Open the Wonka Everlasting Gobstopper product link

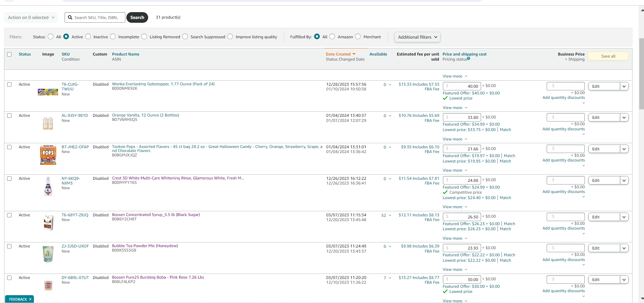tap(163, 84)
